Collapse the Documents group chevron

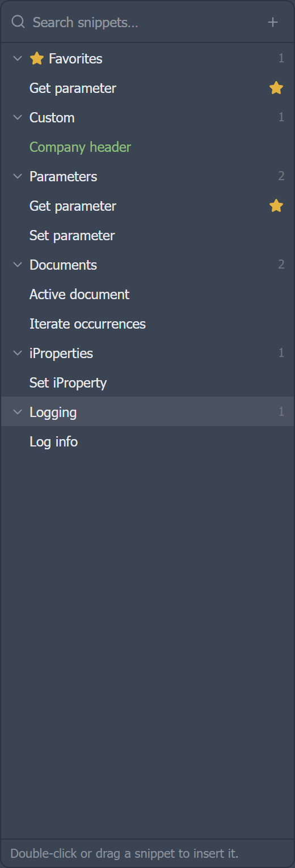pyautogui.click(x=18, y=265)
